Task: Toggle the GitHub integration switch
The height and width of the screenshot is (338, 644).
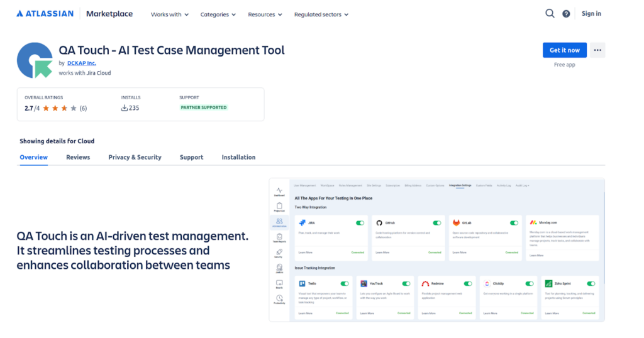Action: [x=437, y=223]
